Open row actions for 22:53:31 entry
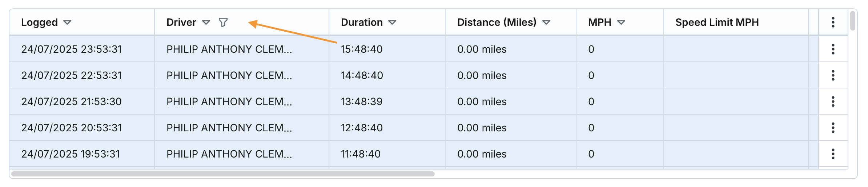 pos(833,75)
